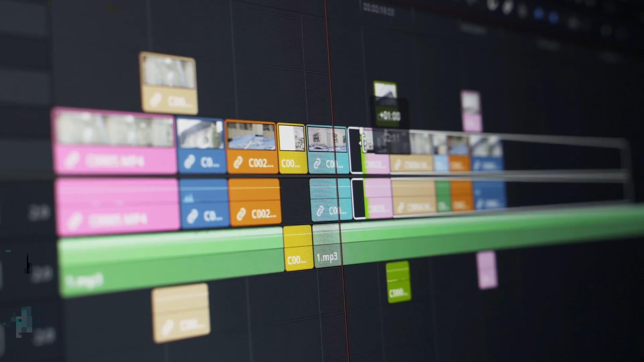Screen dimensions: 644x362
Task: Click the red playhead timeline marker
Action: click(329, 7)
